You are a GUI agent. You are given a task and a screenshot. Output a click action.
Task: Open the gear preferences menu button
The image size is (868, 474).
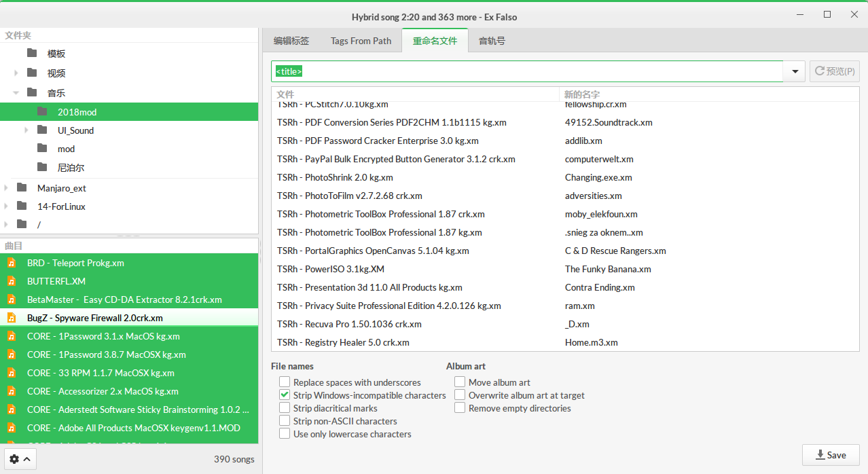(x=20, y=459)
